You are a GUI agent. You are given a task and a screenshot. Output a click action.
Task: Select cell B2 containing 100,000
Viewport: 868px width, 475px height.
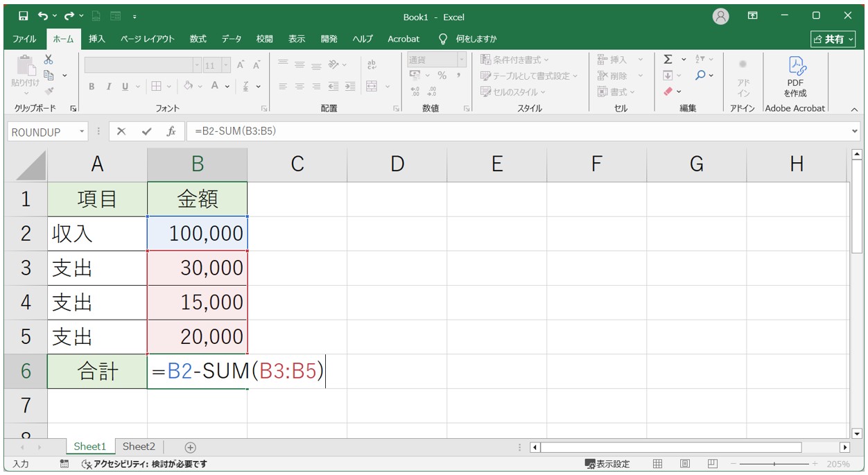(x=198, y=233)
